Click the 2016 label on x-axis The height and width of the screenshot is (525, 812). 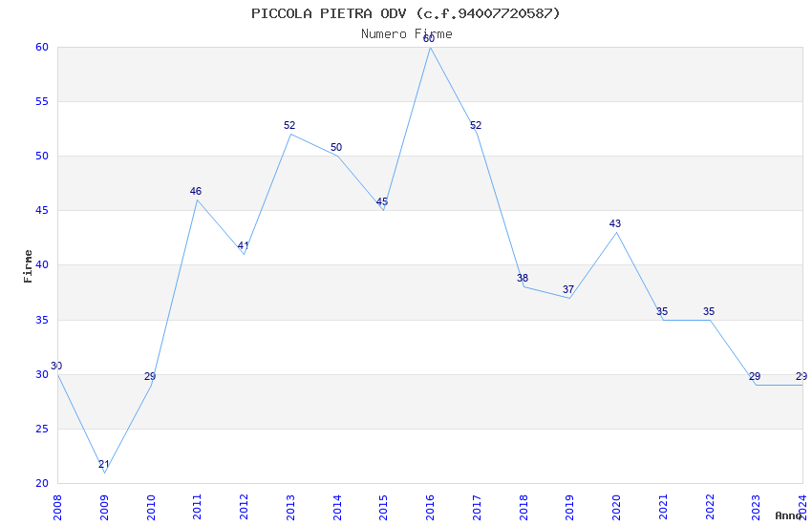[430, 504]
